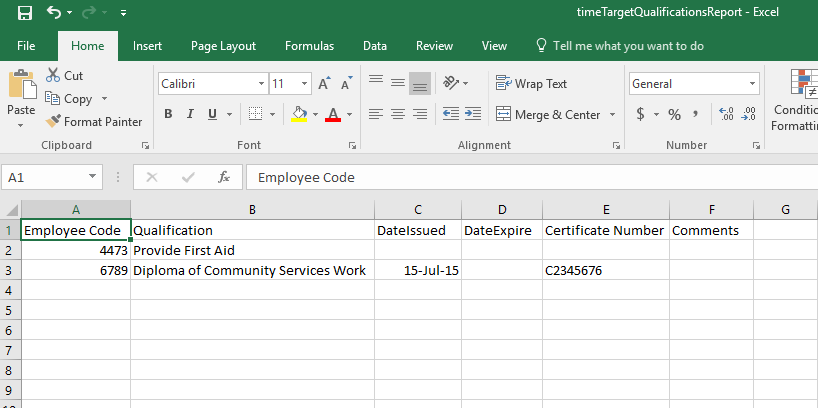Middle align cell contents

tap(398, 83)
